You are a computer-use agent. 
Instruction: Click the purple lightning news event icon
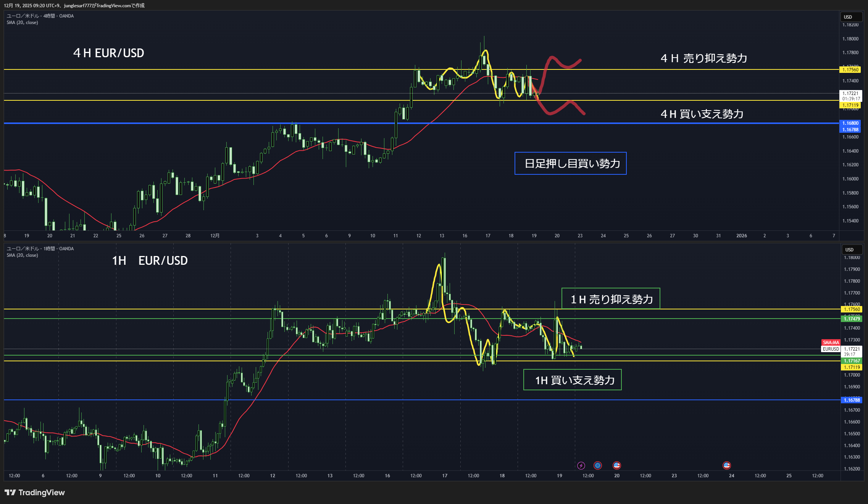pyautogui.click(x=581, y=465)
